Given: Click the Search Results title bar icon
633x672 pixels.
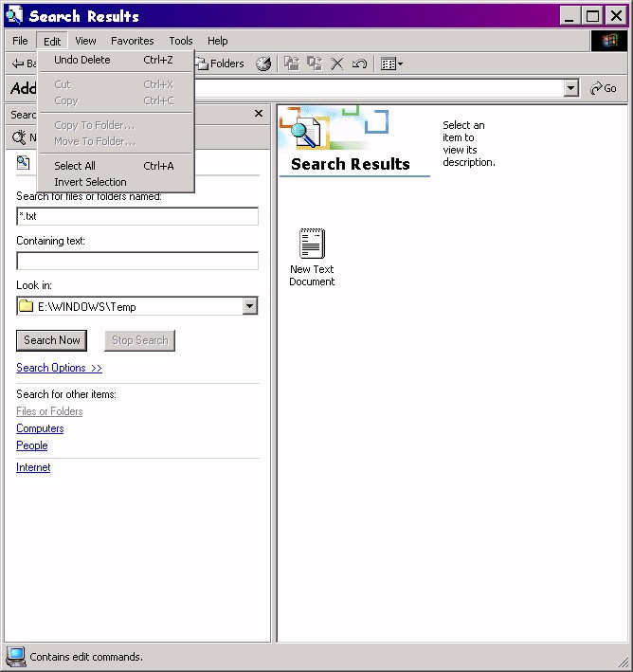Looking at the screenshot, I should tap(14, 16).
